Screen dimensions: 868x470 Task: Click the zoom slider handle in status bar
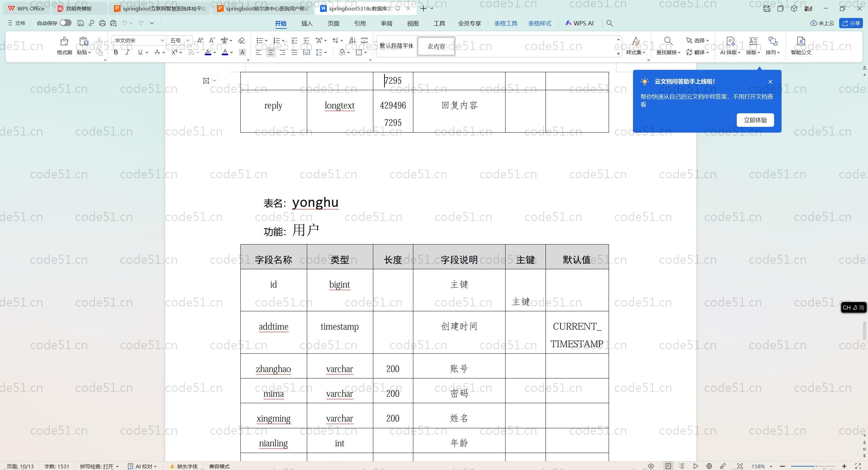click(x=816, y=466)
